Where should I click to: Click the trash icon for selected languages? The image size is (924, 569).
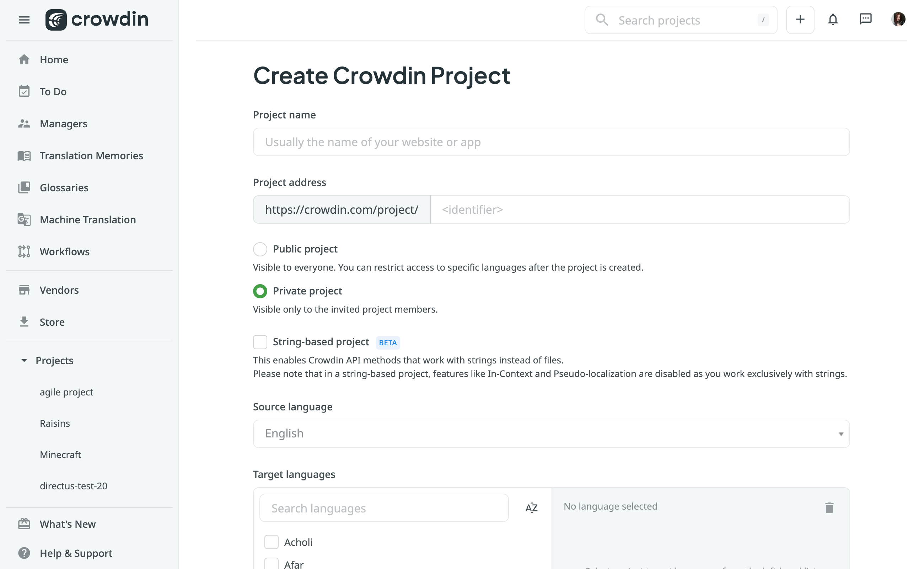tap(829, 508)
